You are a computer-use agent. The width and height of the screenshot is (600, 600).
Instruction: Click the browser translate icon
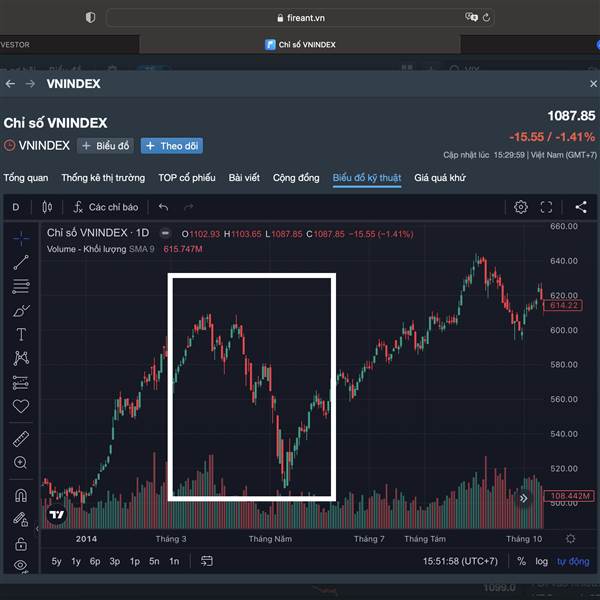point(471,17)
